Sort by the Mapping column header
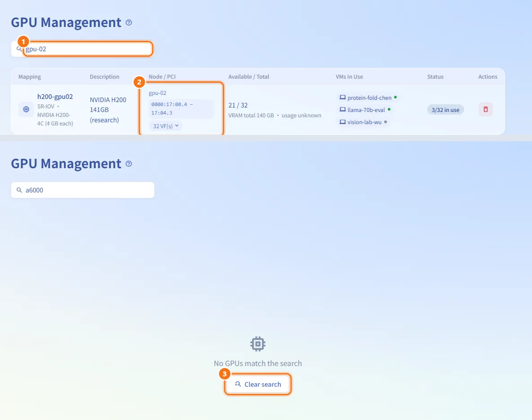This screenshot has height=420, width=532. 30,77
